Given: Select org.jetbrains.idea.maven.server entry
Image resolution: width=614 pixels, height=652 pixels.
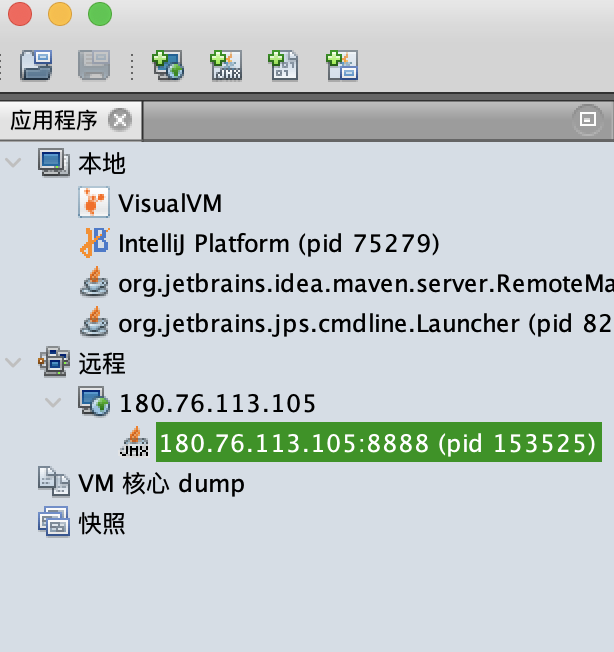Looking at the screenshot, I should pyautogui.click(x=366, y=284).
